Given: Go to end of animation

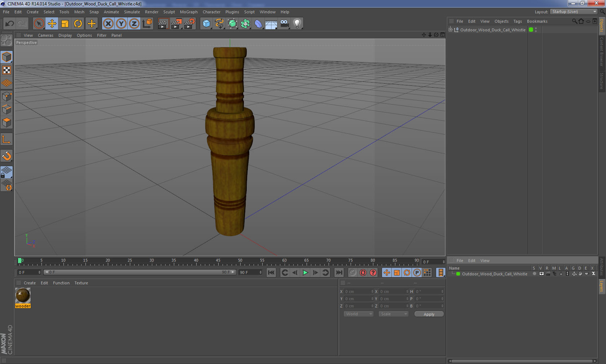Looking at the screenshot, I should point(339,272).
